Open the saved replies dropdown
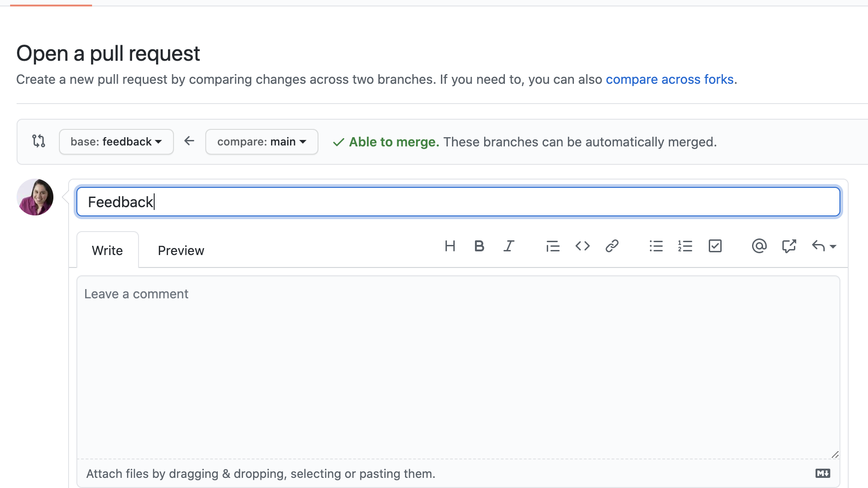Image resolution: width=868 pixels, height=488 pixels. [x=823, y=246]
